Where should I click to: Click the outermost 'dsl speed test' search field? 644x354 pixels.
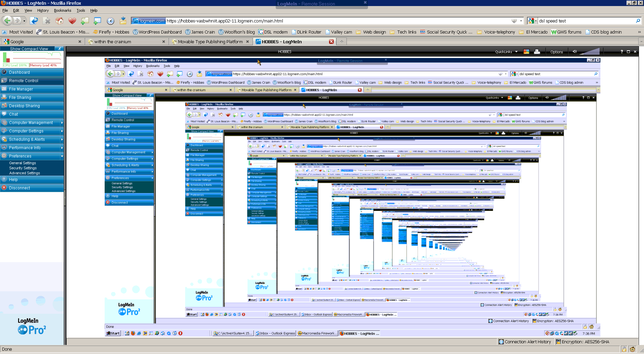point(585,21)
